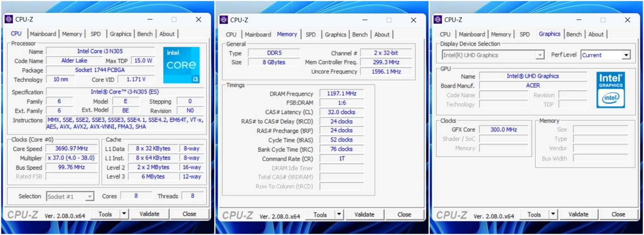Open Graphics tab in the middle Memory window
The image size is (644, 235).
pyautogui.click(x=335, y=35)
